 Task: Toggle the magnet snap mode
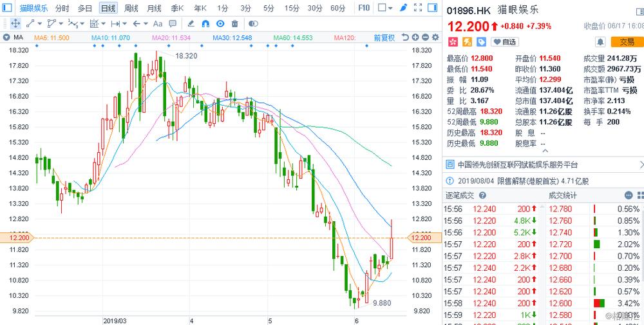pos(206,23)
